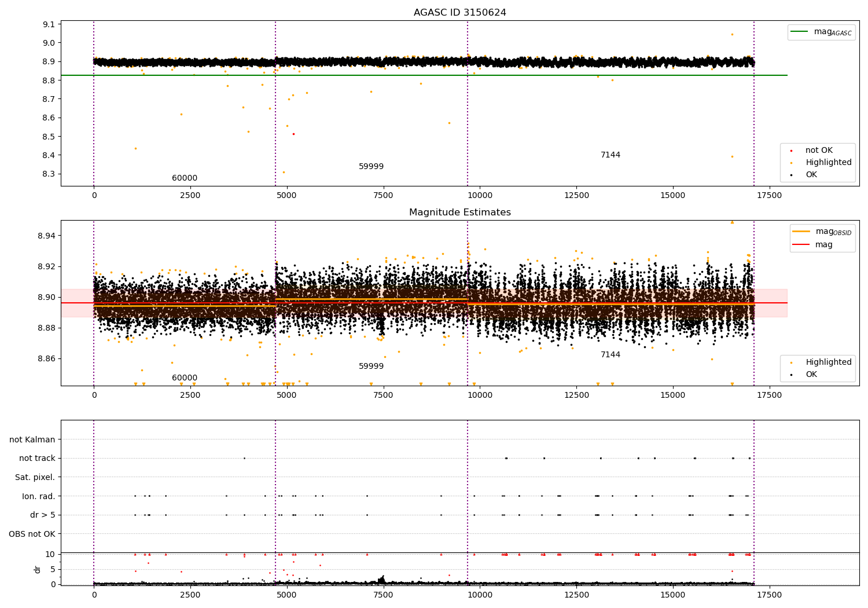The image size is (868, 608).
Task: Click the orange line sample in mag OBSID legend
Action: click(x=801, y=231)
